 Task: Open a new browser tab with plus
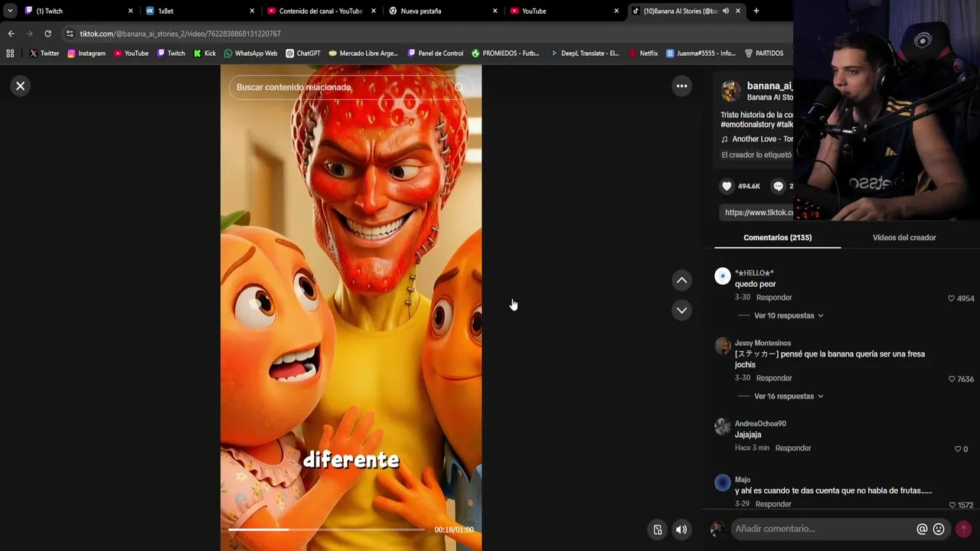pyautogui.click(x=756, y=11)
